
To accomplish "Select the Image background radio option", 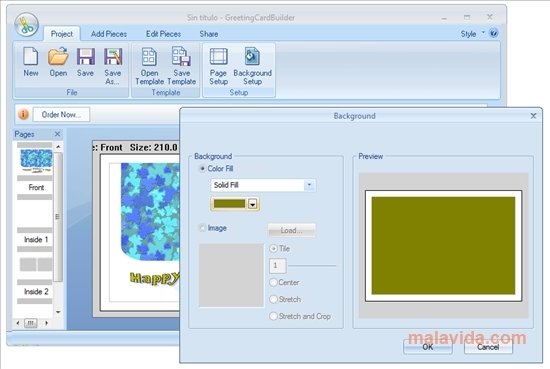I will click(x=202, y=228).
